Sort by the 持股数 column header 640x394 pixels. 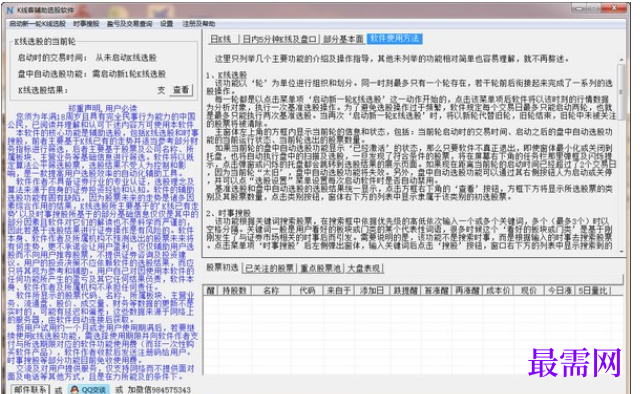pos(234,291)
